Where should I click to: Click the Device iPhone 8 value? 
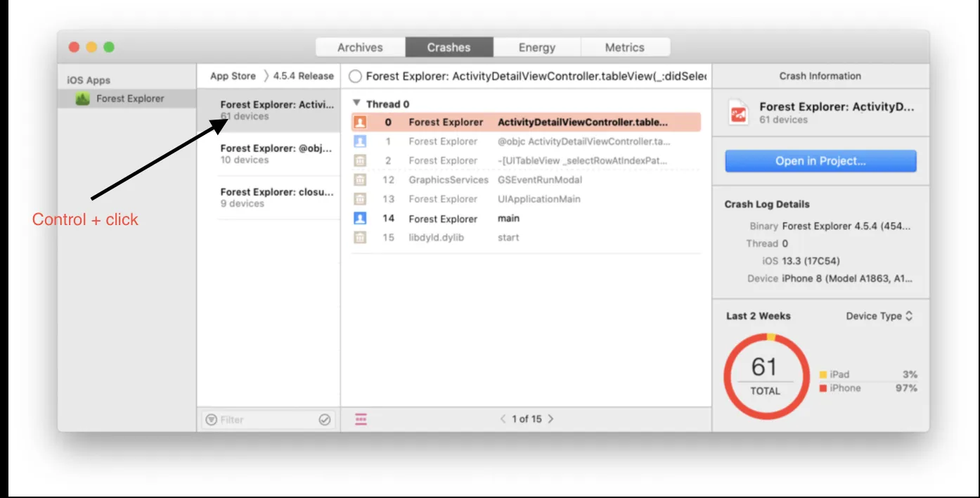[x=847, y=279]
